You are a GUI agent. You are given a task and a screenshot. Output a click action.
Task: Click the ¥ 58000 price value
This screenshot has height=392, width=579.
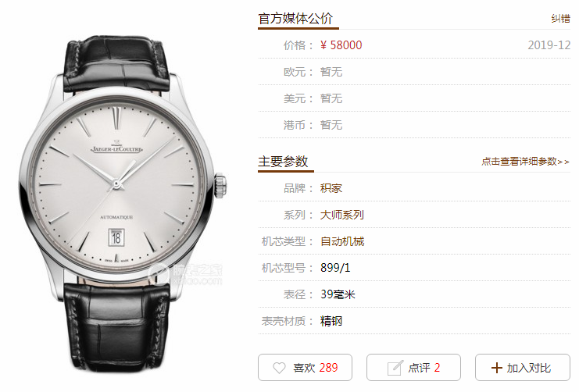pyautogui.click(x=341, y=45)
